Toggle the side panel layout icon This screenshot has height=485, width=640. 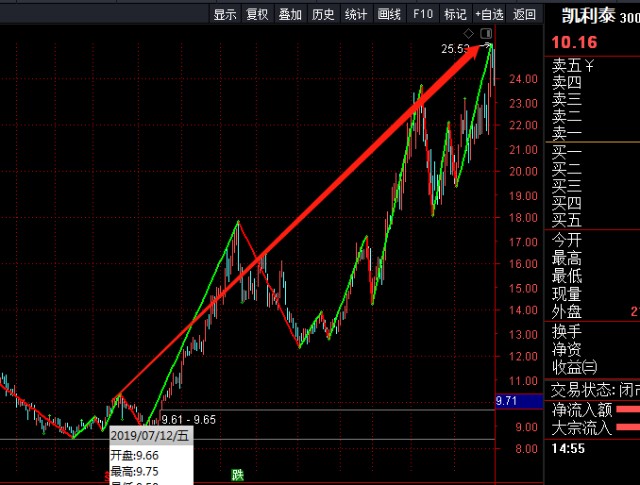pyautogui.click(x=486, y=33)
